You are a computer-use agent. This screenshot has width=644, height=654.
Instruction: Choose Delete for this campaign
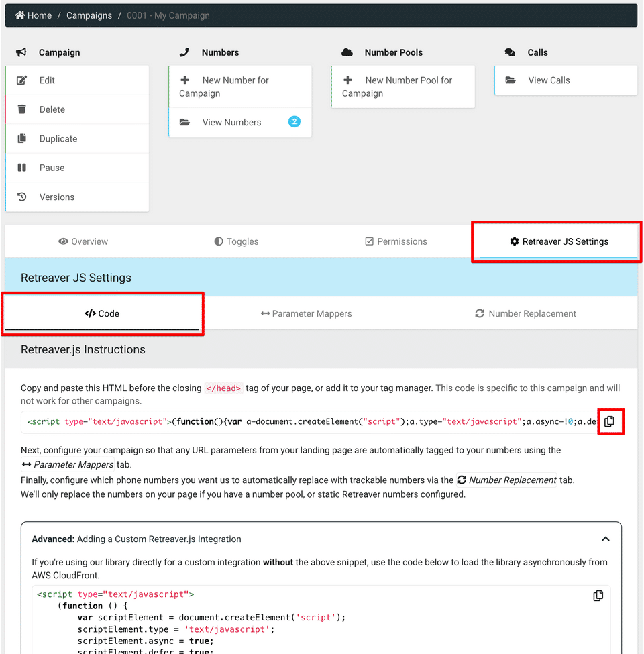click(x=77, y=109)
